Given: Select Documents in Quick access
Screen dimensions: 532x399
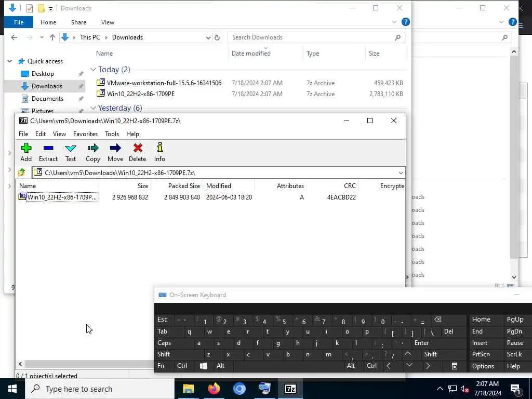Looking at the screenshot, I should pyautogui.click(x=47, y=99).
